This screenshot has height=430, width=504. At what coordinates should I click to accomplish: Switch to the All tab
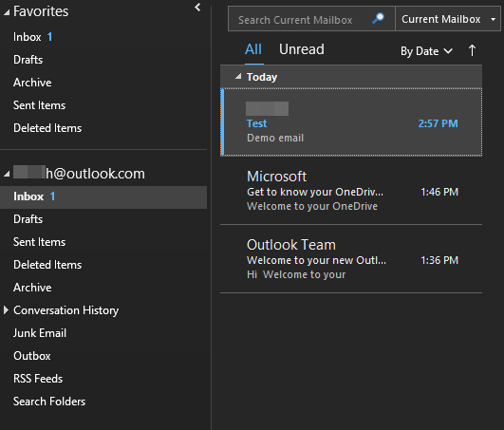pos(253,49)
